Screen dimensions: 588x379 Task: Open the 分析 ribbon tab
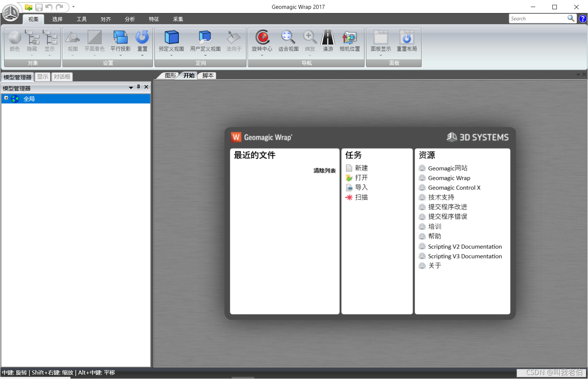[x=130, y=19]
